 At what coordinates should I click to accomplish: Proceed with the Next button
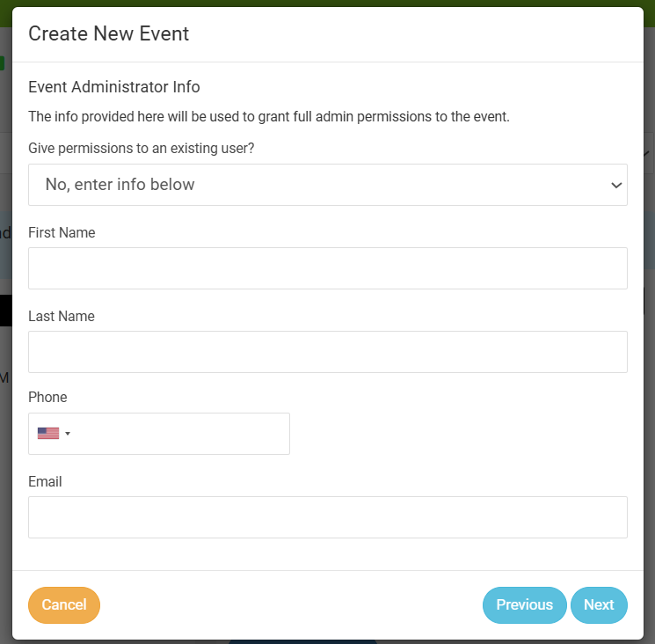click(x=599, y=604)
